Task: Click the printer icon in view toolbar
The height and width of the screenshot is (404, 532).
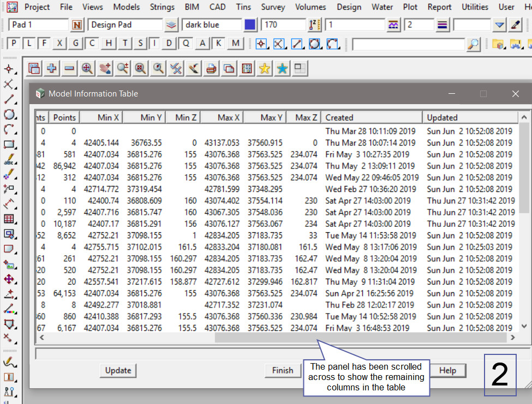Action: pyautogui.click(x=211, y=68)
